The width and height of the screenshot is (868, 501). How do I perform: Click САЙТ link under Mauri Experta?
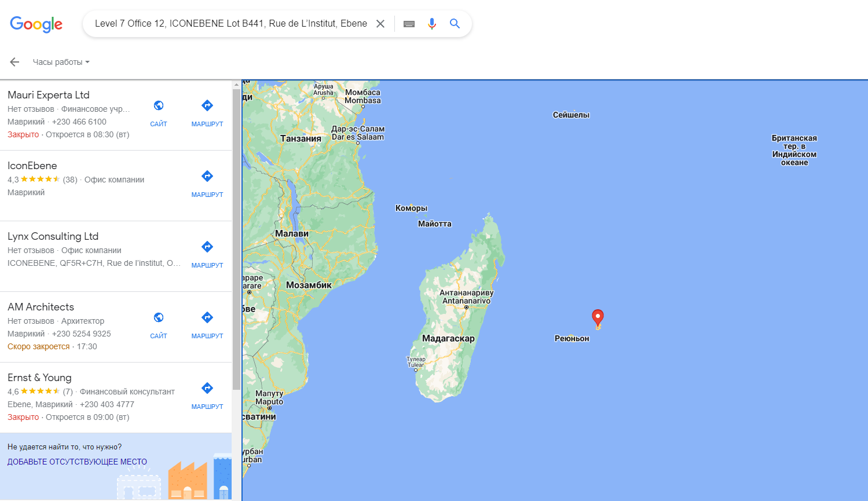pos(159,124)
